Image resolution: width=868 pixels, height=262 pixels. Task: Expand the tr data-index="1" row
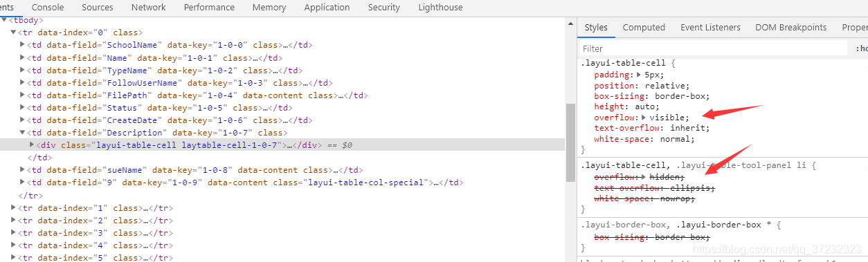[13, 207]
